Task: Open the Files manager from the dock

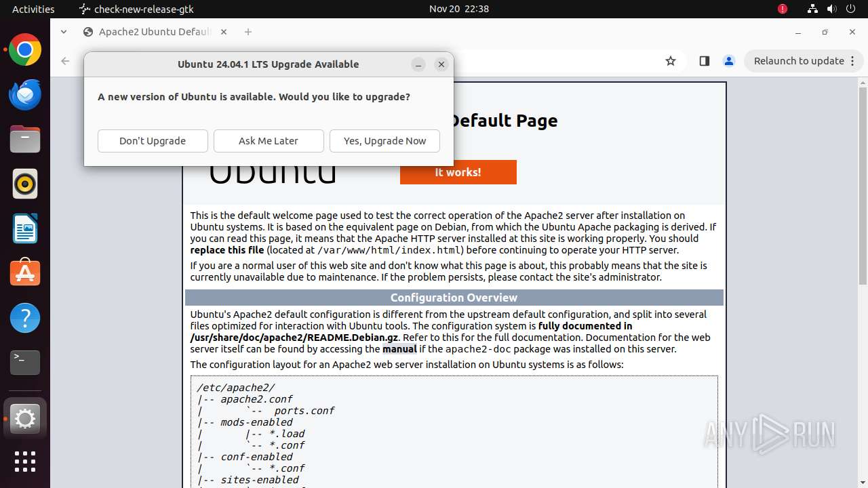Action: point(25,140)
